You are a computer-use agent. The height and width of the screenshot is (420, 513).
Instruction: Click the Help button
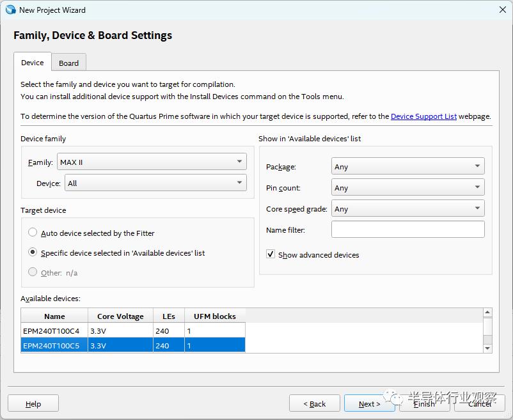33,403
